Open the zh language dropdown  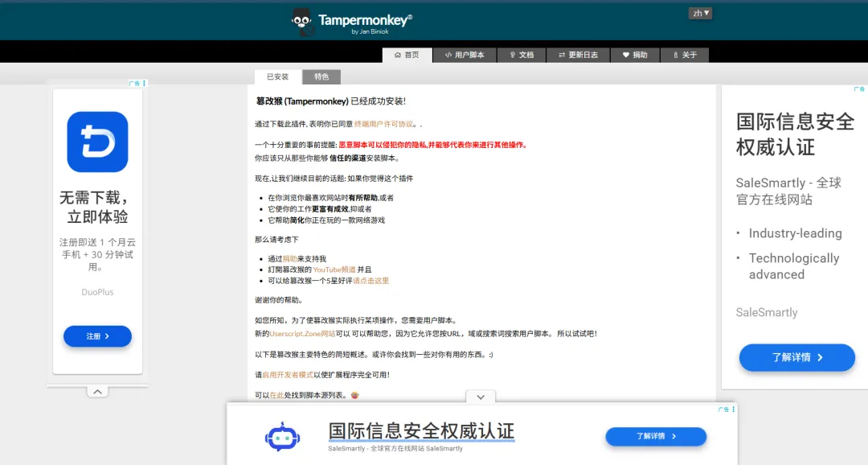[700, 14]
